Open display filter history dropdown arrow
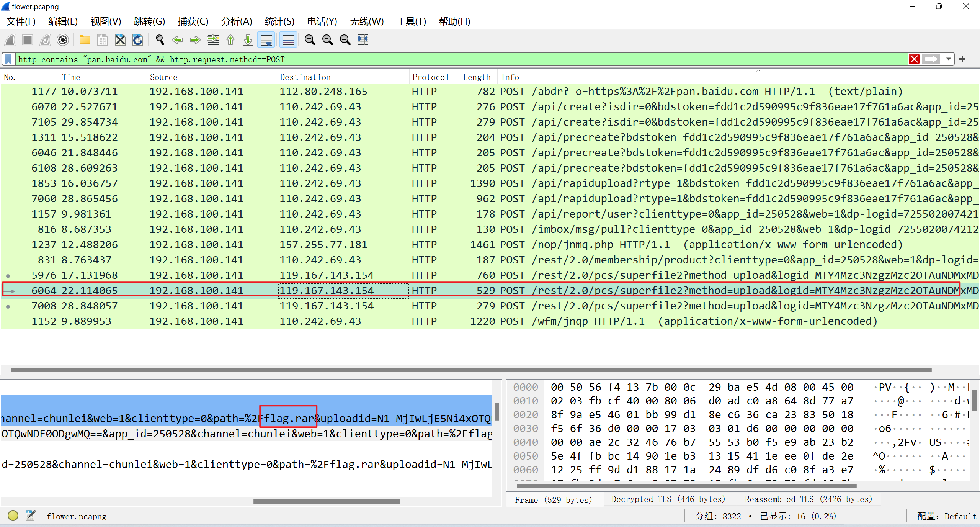Viewport: 980px width, 527px height. point(948,59)
